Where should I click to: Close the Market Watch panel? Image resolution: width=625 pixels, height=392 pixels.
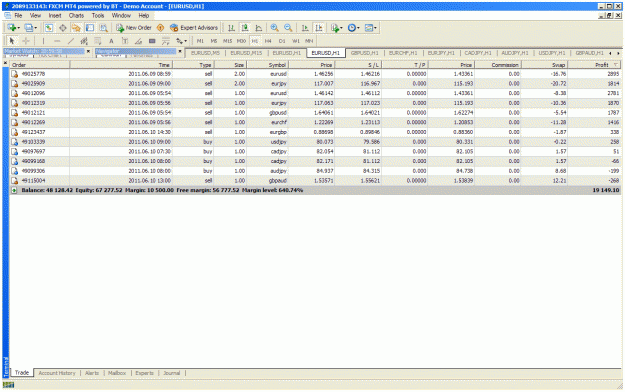coord(88,51)
